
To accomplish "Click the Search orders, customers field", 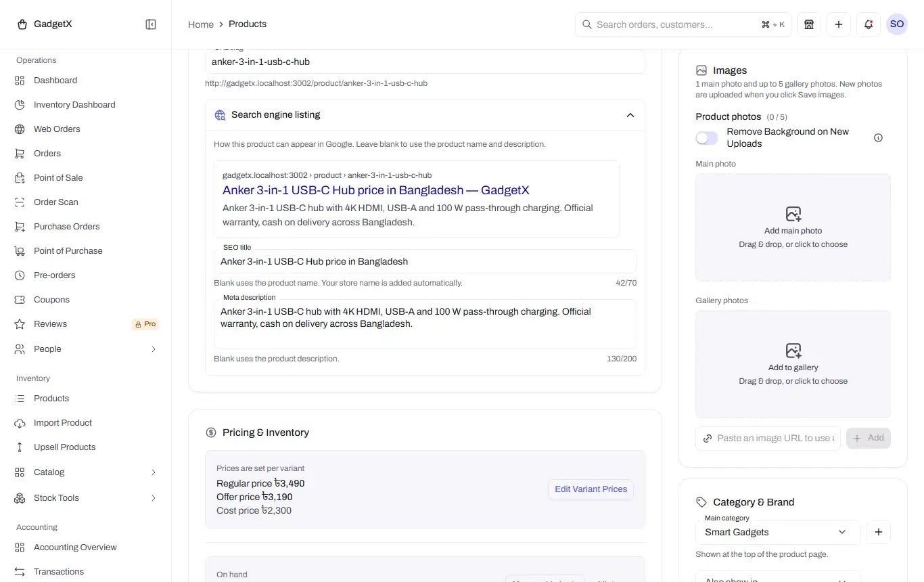I will [x=683, y=24].
